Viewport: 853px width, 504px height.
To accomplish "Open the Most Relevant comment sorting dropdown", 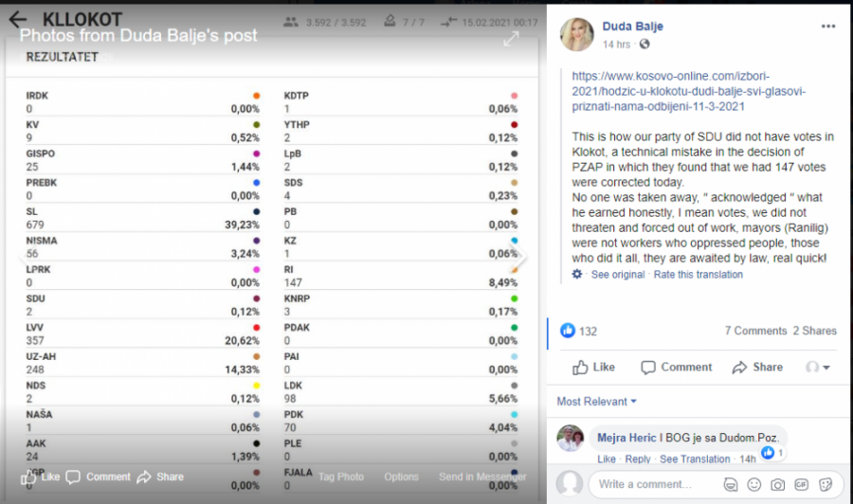I will pos(596,402).
